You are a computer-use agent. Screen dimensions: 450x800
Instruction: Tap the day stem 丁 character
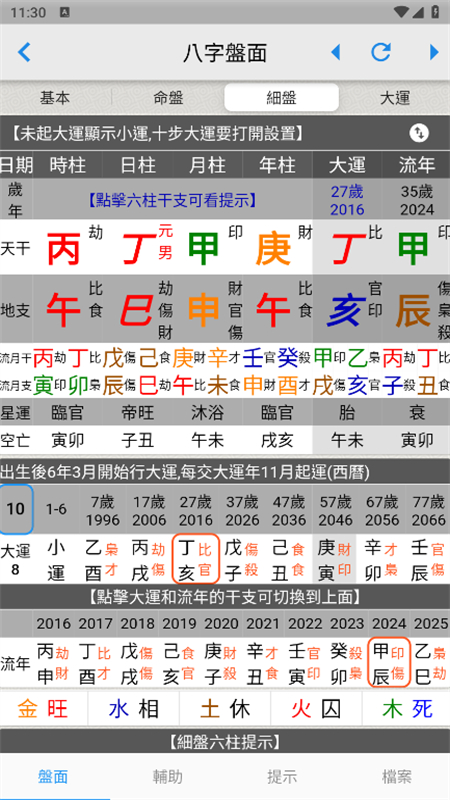[x=137, y=248]
